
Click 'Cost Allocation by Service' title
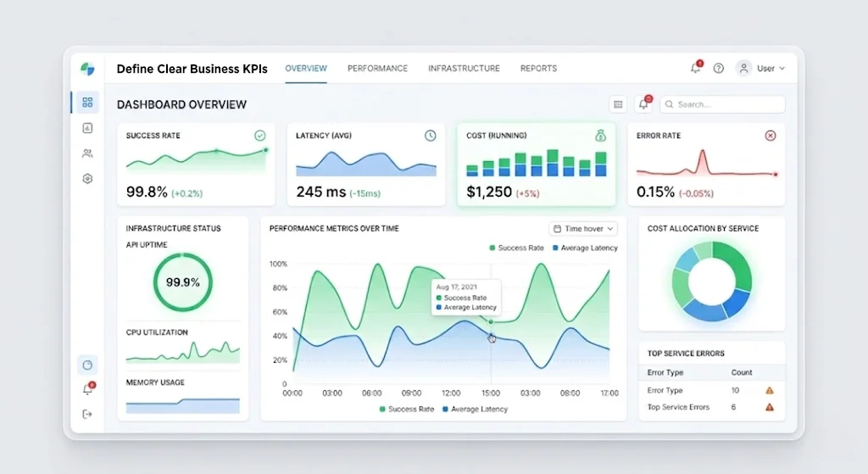pyautogui.click(x=703, y=229)
